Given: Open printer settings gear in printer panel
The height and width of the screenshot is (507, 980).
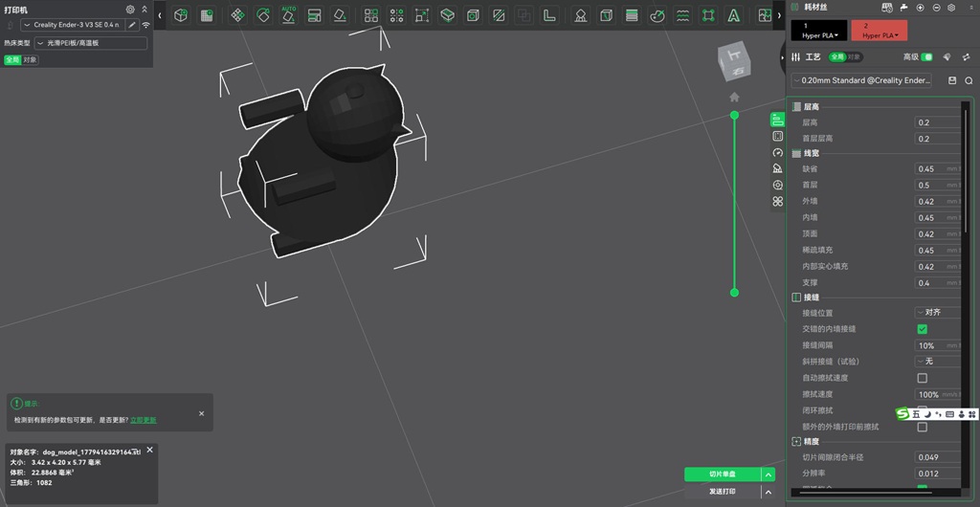Looking at the screenshot, I should pos(130,10).
